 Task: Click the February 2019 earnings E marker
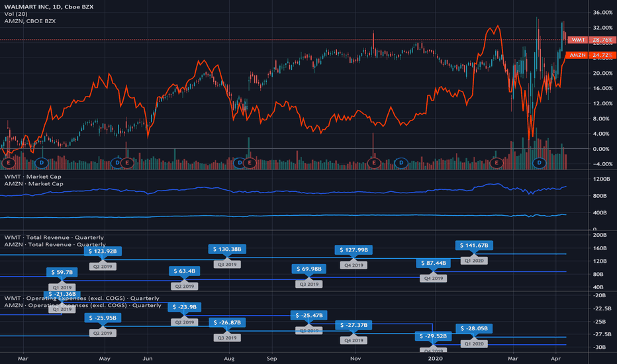[x=8, y=163]
